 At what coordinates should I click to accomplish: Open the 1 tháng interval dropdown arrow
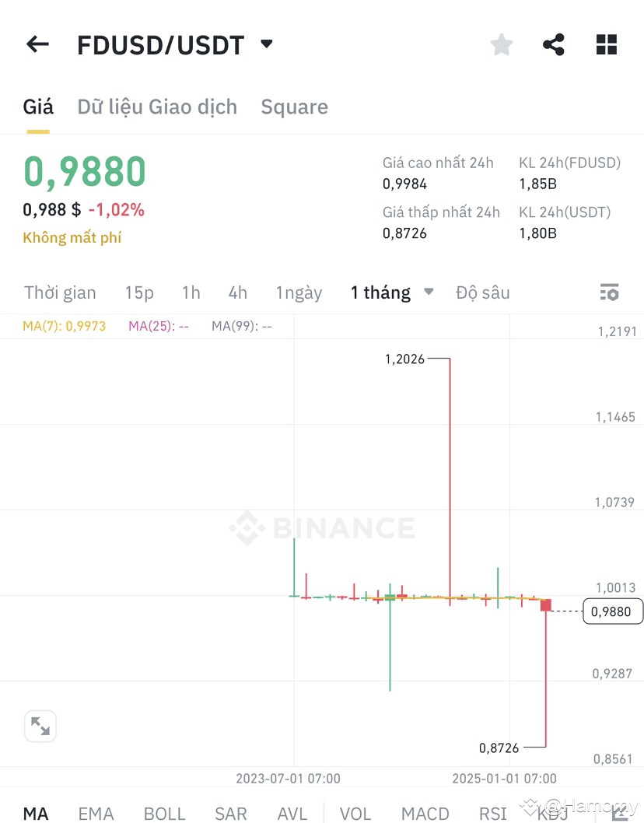(x=429, y=291)
